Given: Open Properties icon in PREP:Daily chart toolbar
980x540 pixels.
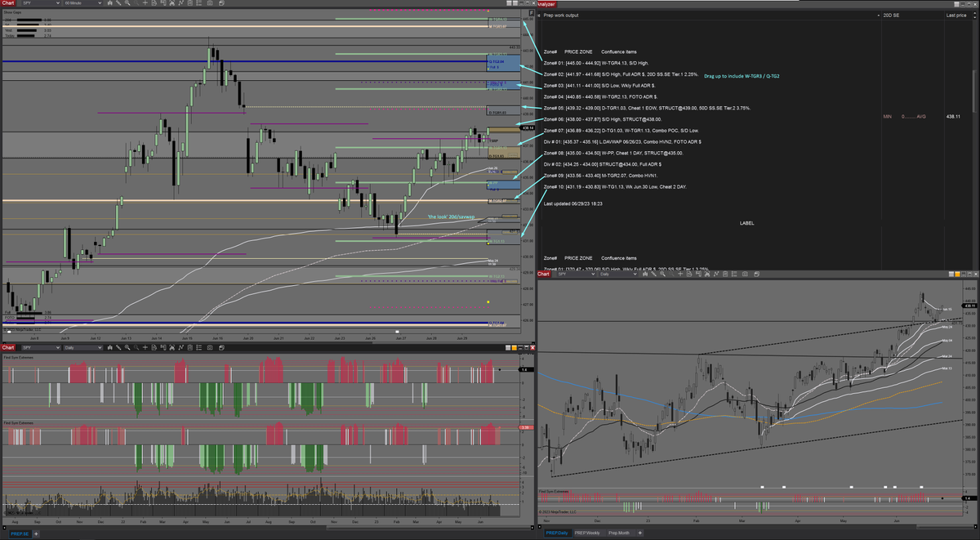Looking at the screenshot, I should (734, 274).
